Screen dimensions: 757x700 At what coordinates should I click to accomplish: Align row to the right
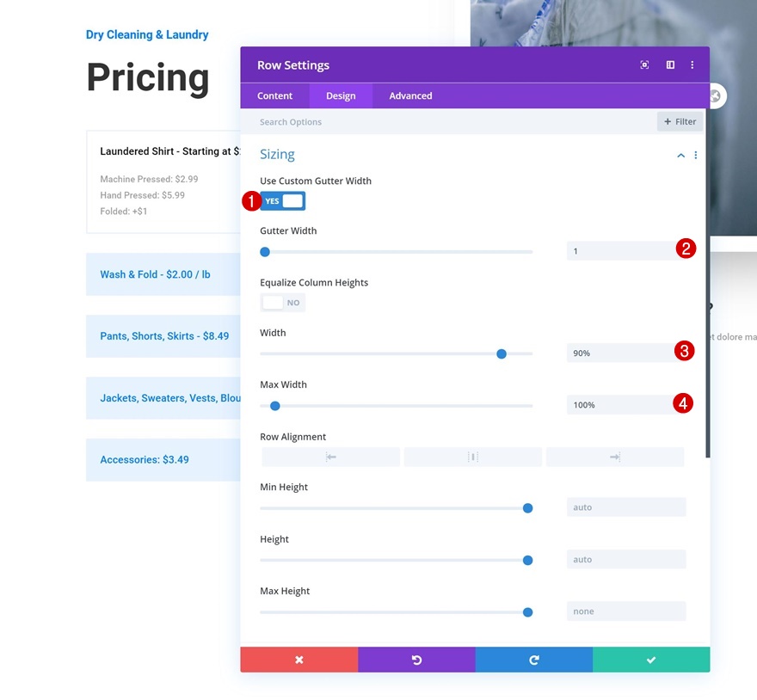point(614,457)
